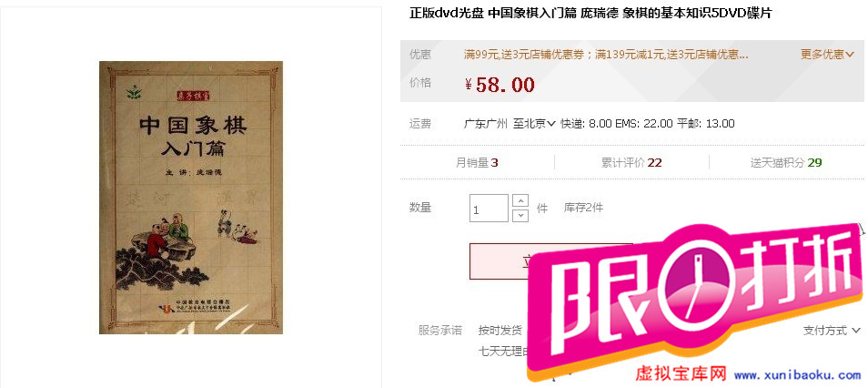Click the 限时打折 promotional banner
Image resolution: width=868 pixels, height=388 pixels.
pos(695,301)
